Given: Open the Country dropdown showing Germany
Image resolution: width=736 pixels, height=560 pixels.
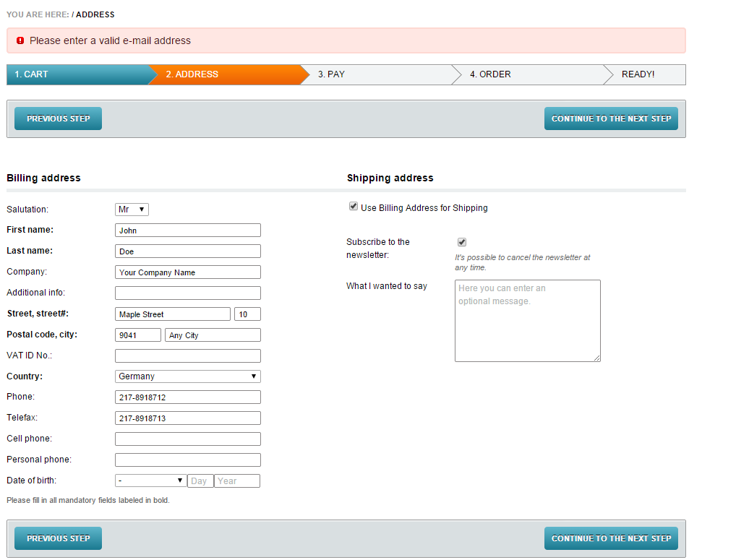Looking at the screenshot, I should 188,376.
